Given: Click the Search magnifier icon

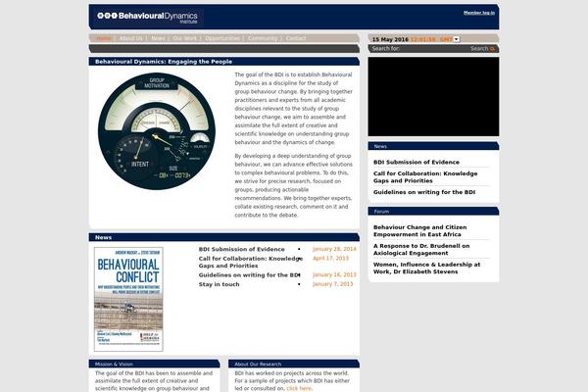Looking at the screenshot, I should (x=492, y=49).
